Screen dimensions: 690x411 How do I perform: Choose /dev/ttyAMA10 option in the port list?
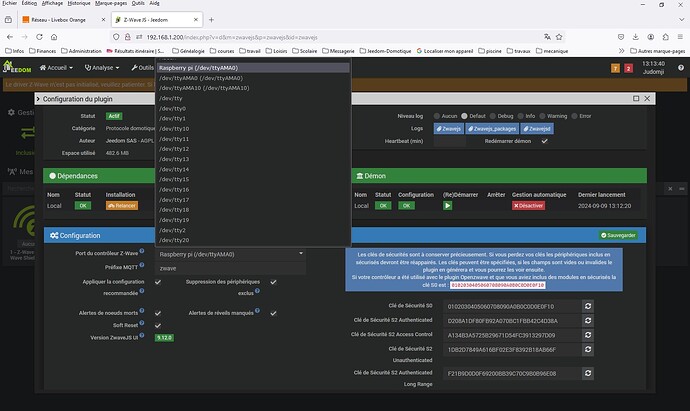tap(253, 88)
